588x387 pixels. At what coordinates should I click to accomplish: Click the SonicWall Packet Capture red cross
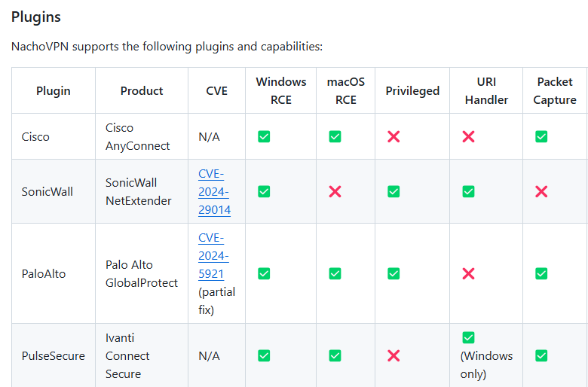(x=541, y=191)
